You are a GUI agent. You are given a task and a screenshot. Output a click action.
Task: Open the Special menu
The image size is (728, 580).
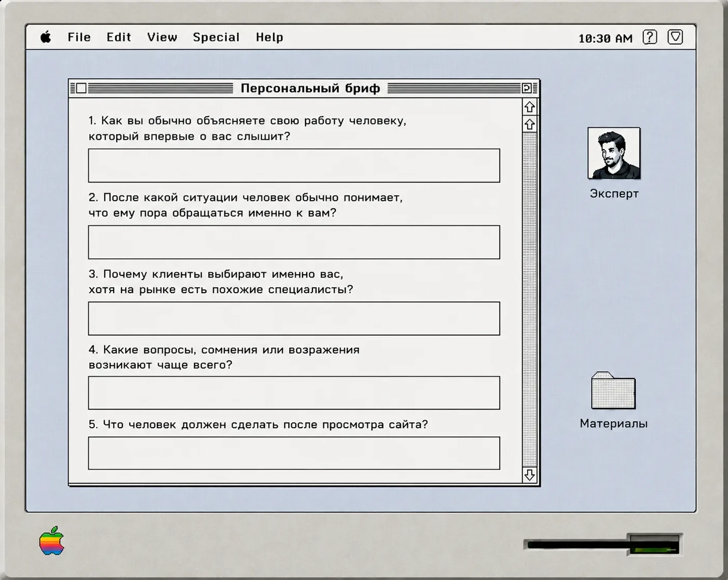[216, 37]
